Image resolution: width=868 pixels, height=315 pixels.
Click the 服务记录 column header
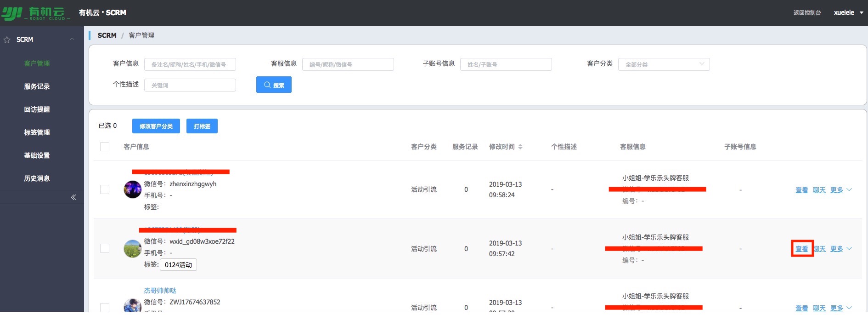point(465,147)
